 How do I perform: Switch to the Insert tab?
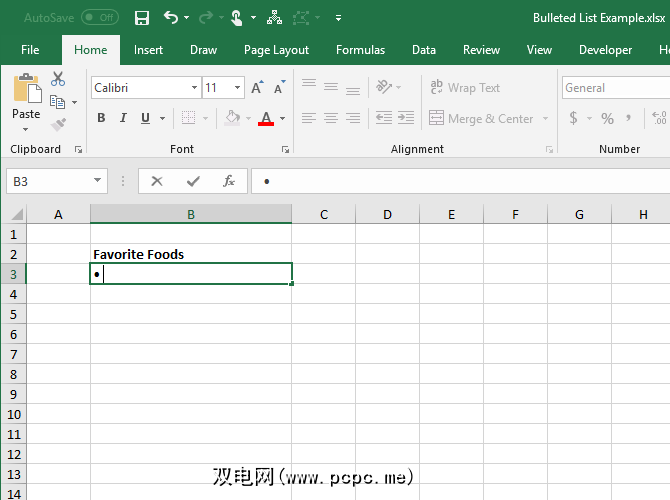(148, 50)
